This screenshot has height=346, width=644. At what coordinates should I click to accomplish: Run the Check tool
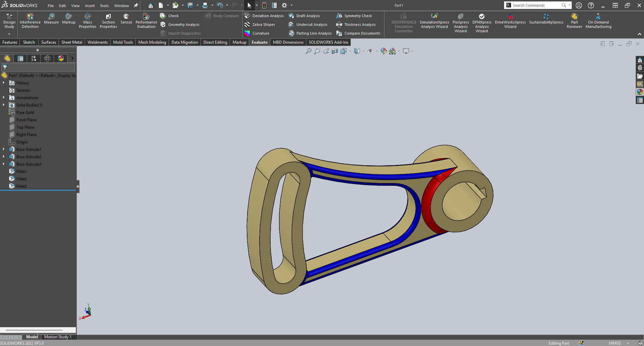169,16
